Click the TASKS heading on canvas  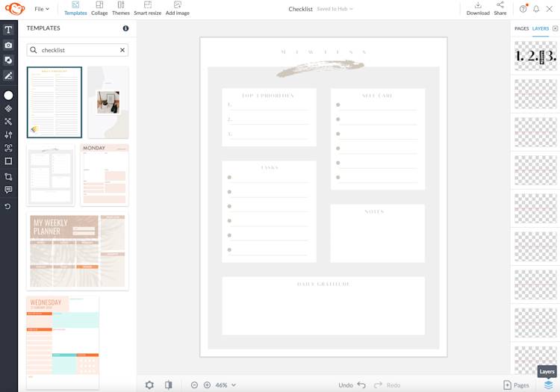click(x=270, y=167)
